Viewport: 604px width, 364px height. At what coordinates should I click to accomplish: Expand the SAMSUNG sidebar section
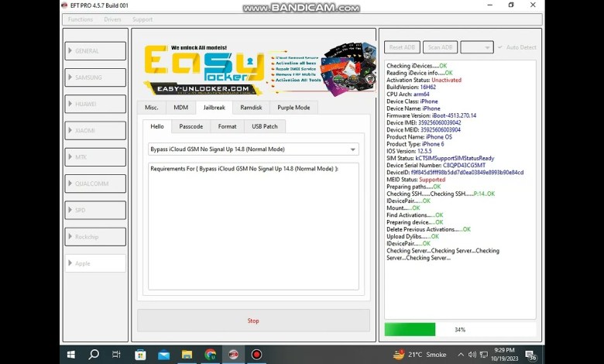point(95,77)
